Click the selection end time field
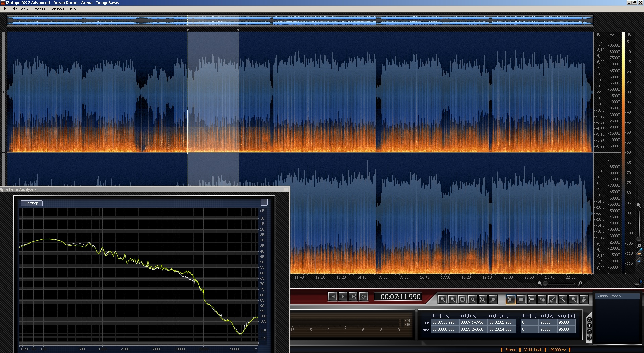The height and width of the screenshot is (353, 644). [473, 322]
